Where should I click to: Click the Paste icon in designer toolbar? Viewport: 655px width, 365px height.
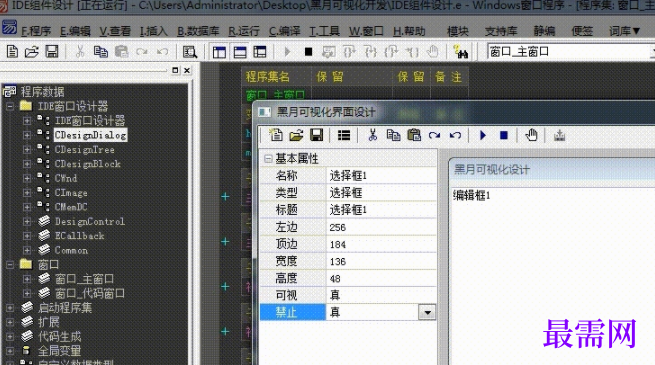[414, 135]
